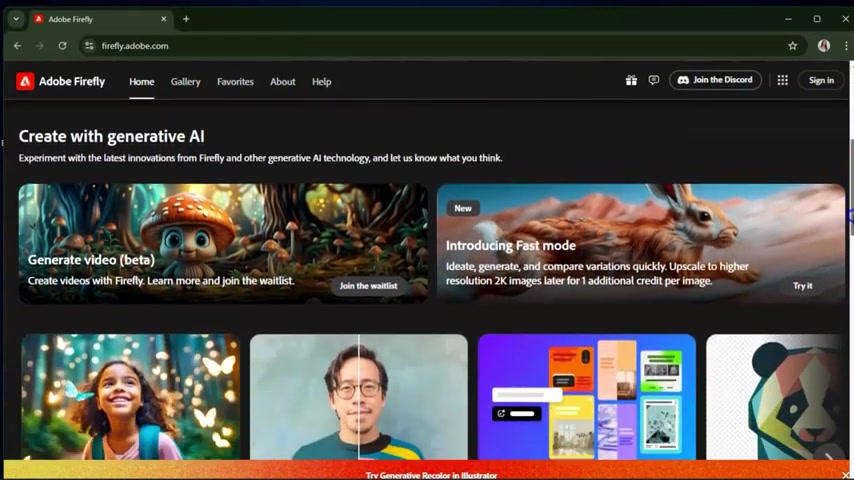The height and width of the screenshot is (480, 854).
Task: Open the feedback chat icon
Action: 654,80
